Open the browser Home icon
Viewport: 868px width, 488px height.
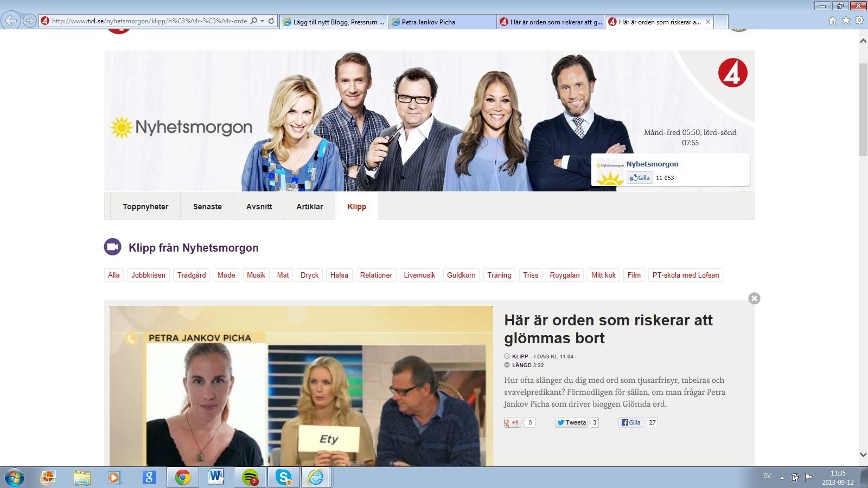point(833,21)
